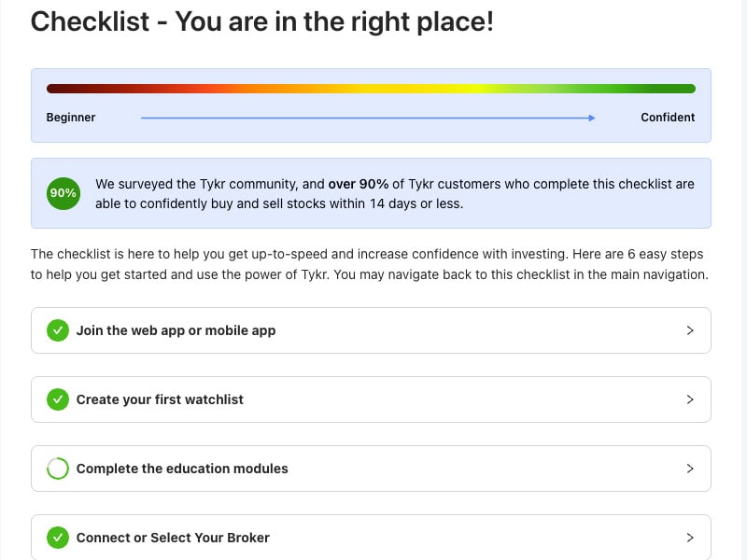Open the Complete the education modules step
The image size is (747, 560).
373,469
